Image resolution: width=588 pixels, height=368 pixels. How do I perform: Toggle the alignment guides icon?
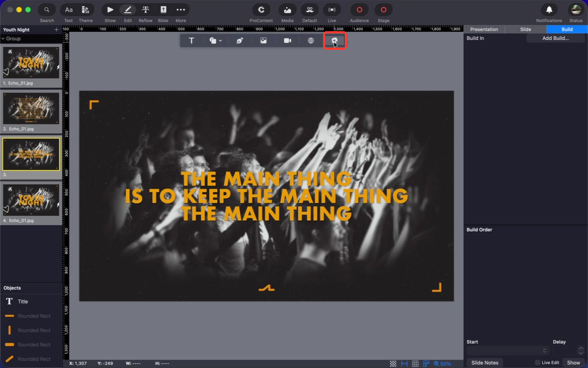tap(404, 364)
